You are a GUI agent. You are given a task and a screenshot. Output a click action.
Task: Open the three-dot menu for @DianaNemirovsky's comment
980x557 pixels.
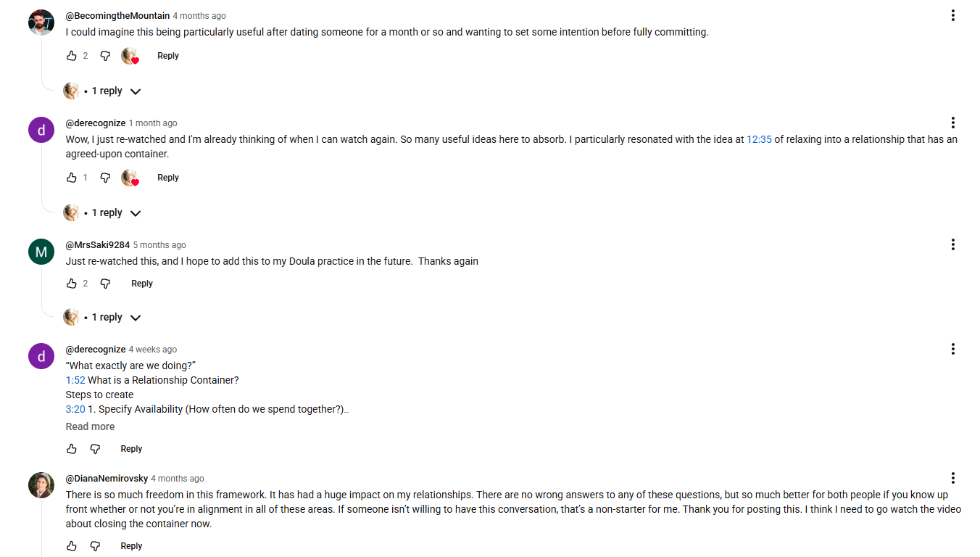pyautogui.click(x=952, y=478)
